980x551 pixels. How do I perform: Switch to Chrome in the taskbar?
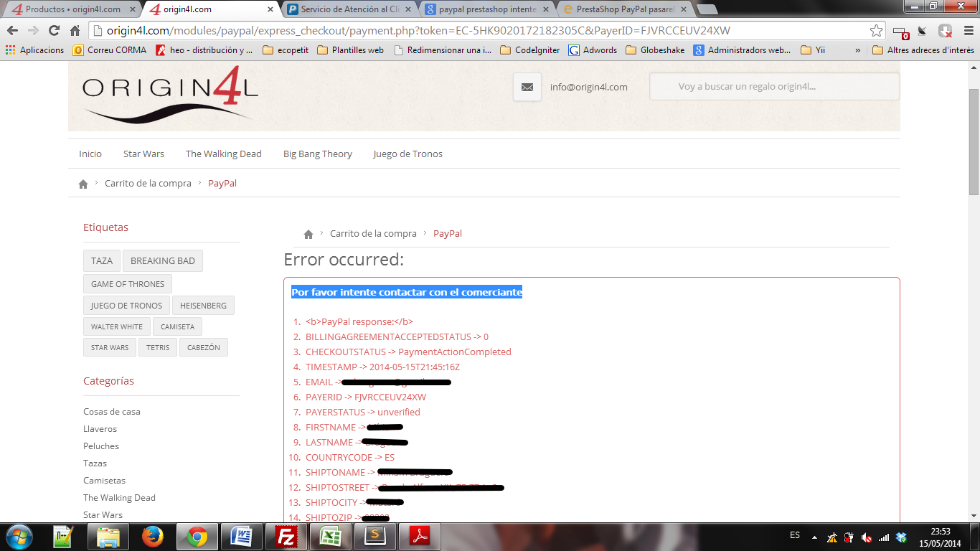point(197,537)
